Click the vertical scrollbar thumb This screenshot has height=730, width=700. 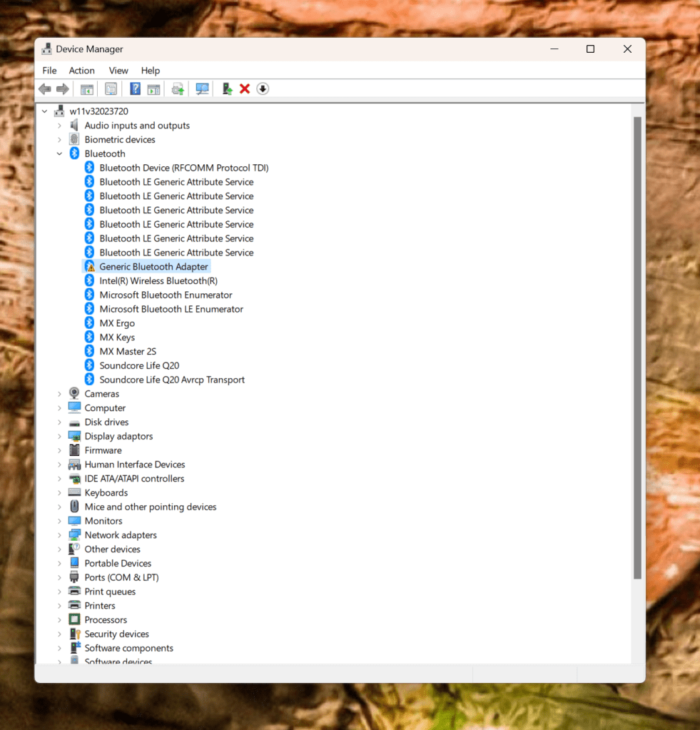coord(637,348)
